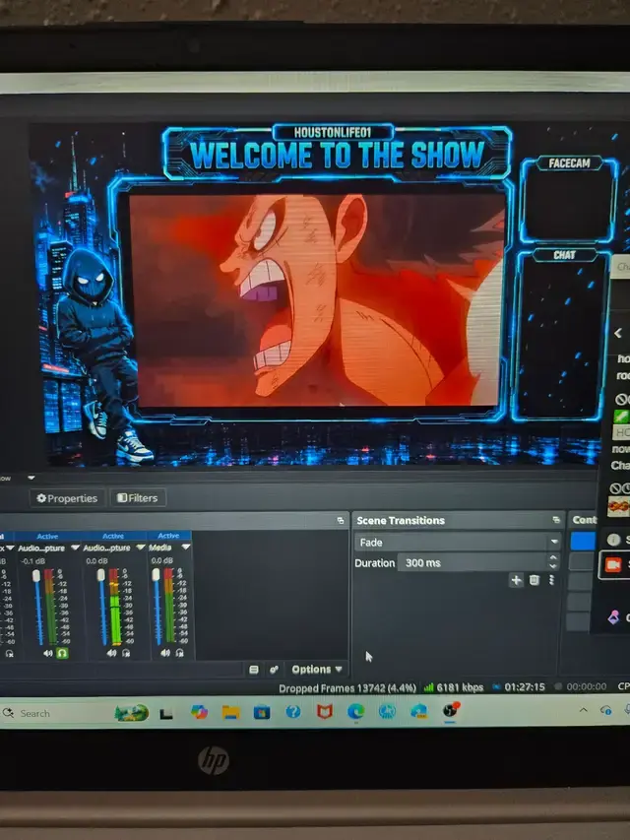The width and height of the screenshot is (630, 840).
Task: Click purple icon in side panel
Action: (614, 616)
